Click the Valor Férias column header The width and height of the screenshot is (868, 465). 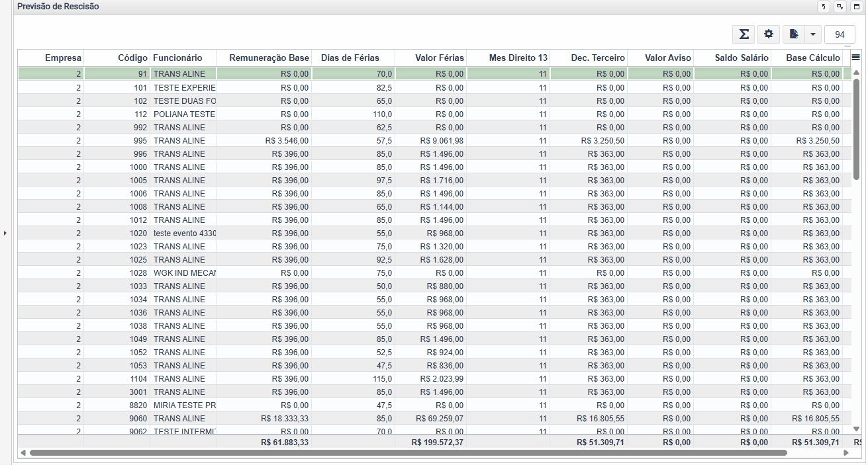coord(431,58)
